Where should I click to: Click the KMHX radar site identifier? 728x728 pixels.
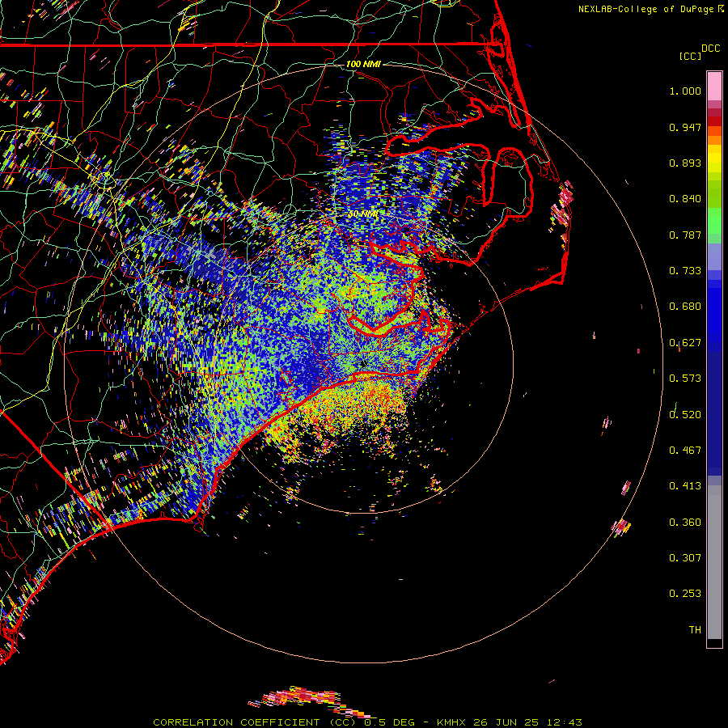[451, 722]
